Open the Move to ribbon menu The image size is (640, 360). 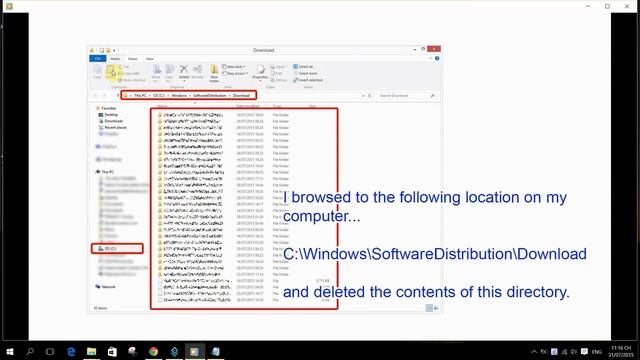coord(156,73)
